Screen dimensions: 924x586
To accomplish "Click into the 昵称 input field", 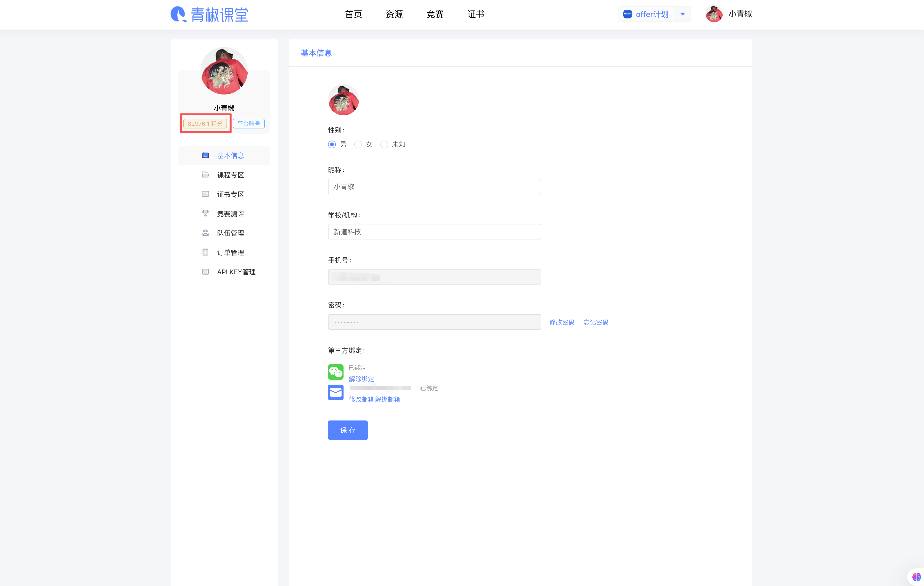I will 434,187.
